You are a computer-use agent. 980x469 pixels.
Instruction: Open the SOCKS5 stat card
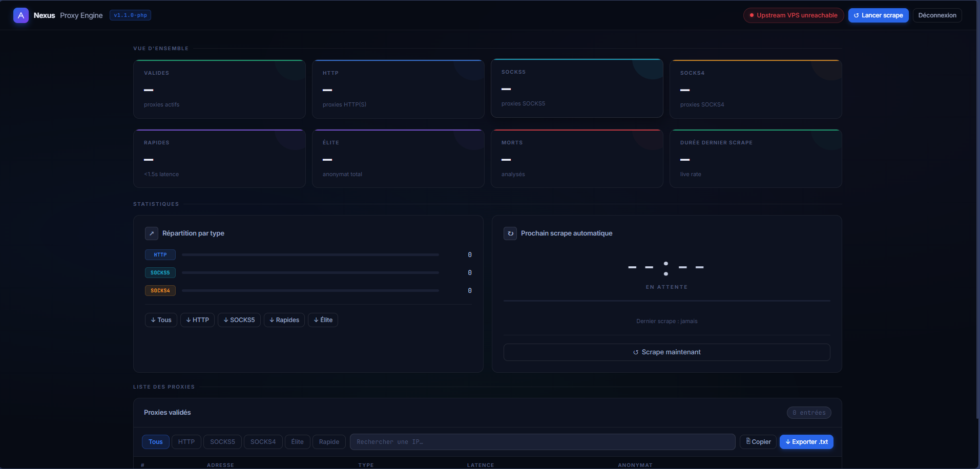tap(577, 88)
